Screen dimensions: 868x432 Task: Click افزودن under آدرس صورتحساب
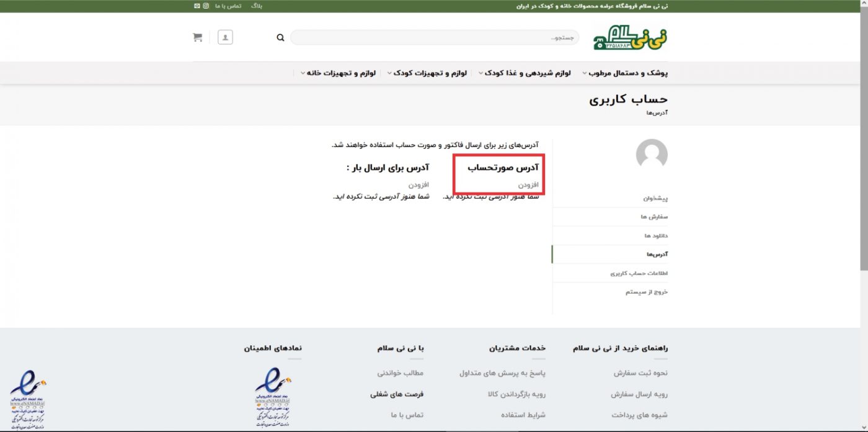pyautogui.click(x=528, y=185)
